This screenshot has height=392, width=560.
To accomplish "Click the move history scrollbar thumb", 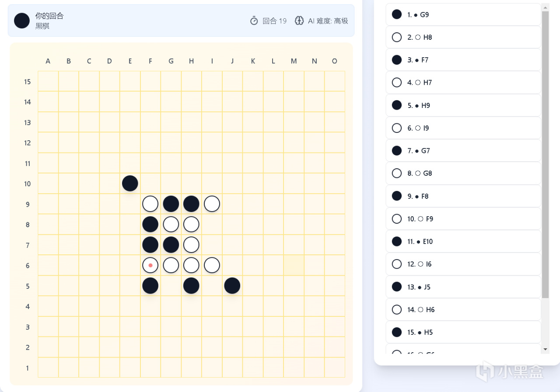I will (x=545, y=153).
